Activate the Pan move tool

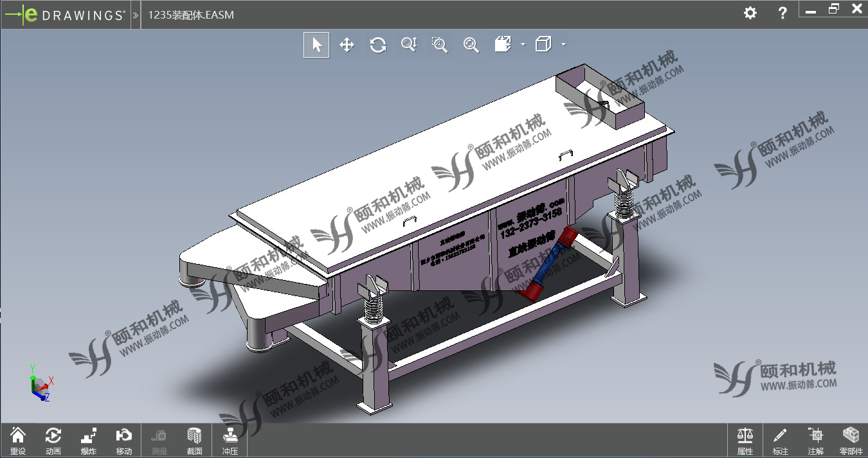(x=347, y=44)
